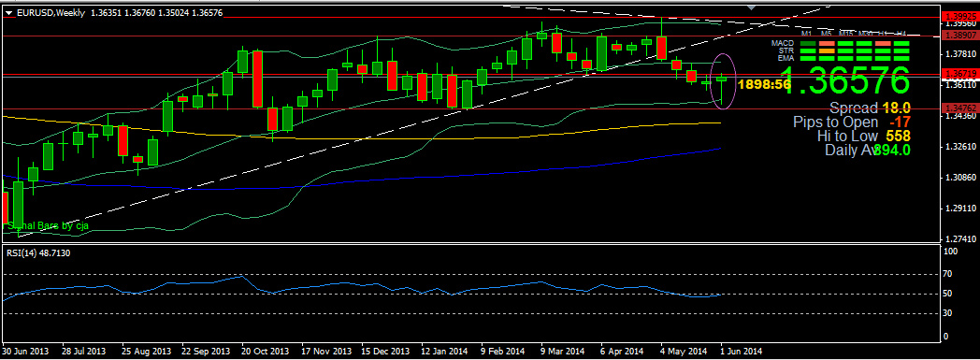Click the 9 Mar 2014 date label

[563, 353]
